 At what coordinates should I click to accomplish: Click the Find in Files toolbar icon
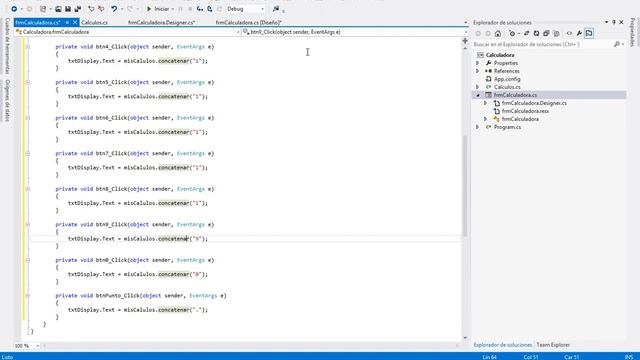(276, 9)
